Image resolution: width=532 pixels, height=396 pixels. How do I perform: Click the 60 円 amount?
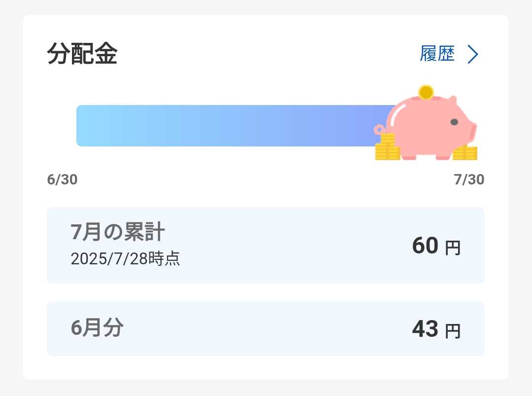pyautogui.click(x=436, y=246)
